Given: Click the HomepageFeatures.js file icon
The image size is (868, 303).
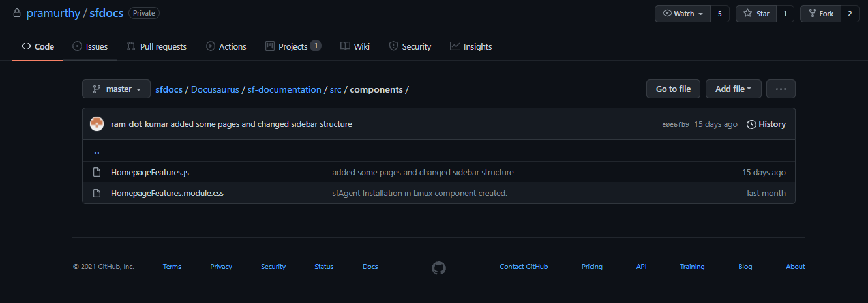Looking at the screenshot, I should (x=97, y=173).
